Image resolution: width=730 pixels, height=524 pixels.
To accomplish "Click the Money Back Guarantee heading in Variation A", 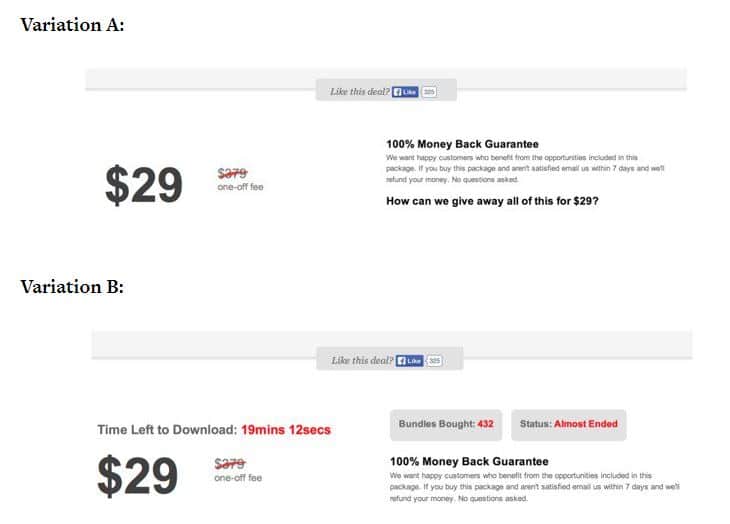I will click(462, 144).
